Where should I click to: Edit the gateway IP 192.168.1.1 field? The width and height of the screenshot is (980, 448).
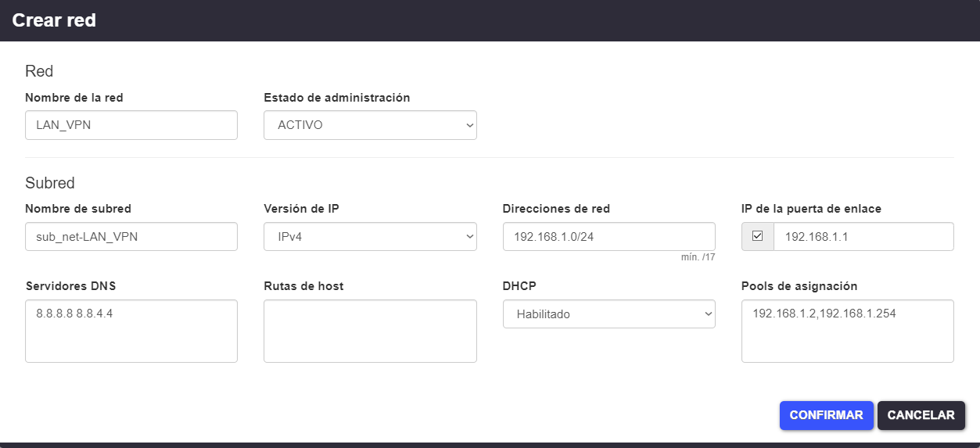[x=863, y=236]
